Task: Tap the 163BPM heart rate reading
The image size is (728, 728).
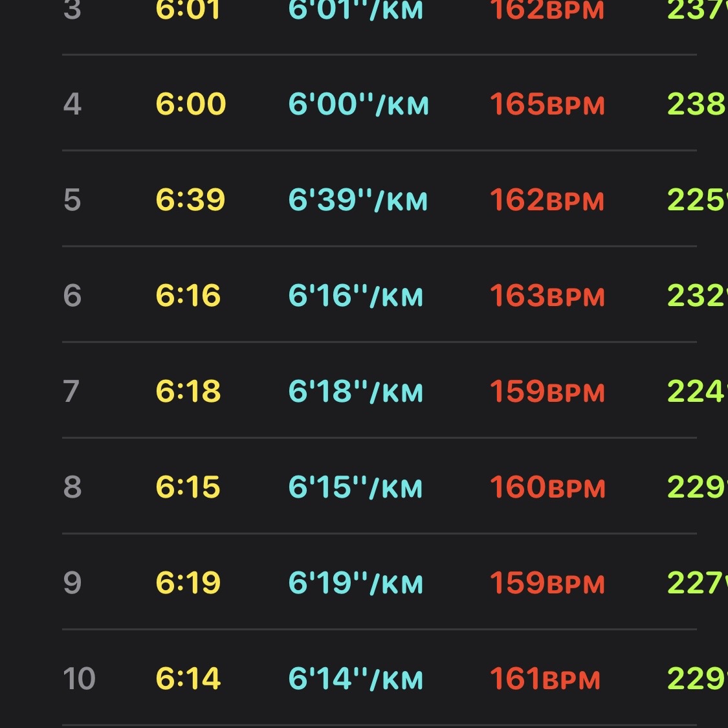Action: [547, 296]
